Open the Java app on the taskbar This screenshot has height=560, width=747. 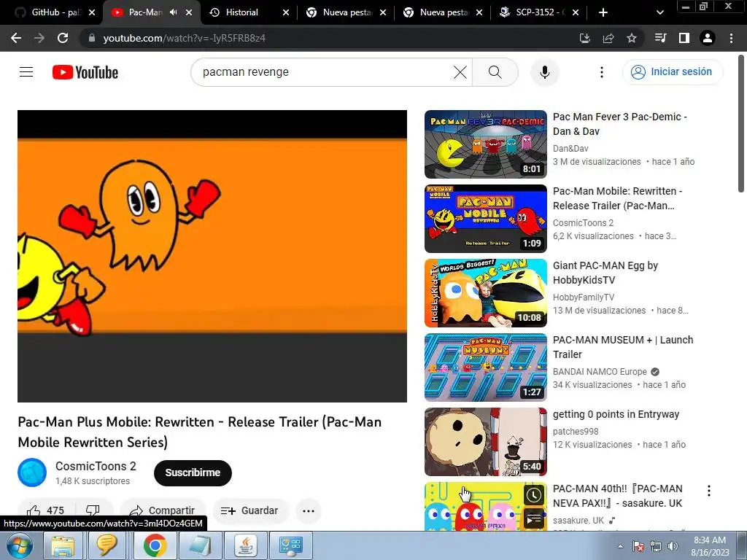(246, 545)
